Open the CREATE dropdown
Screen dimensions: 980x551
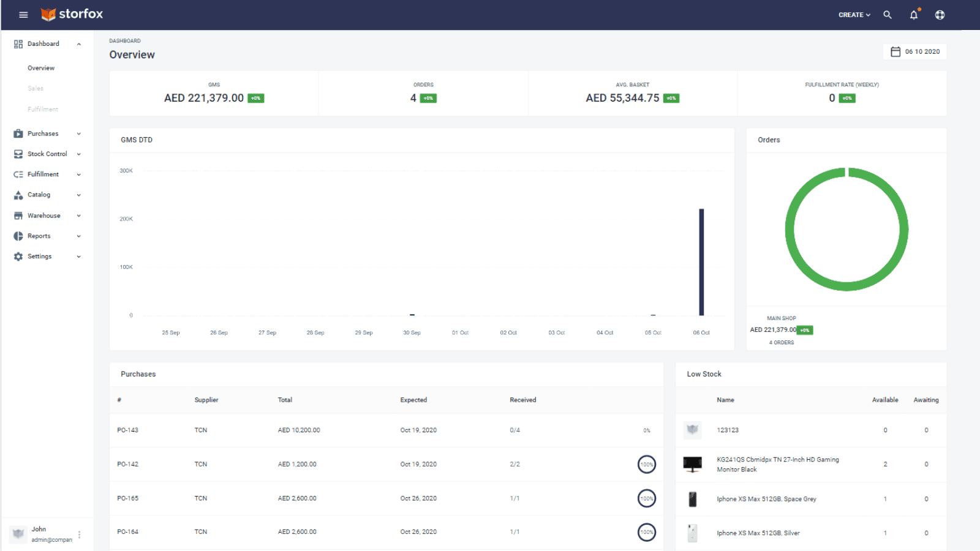853,15
